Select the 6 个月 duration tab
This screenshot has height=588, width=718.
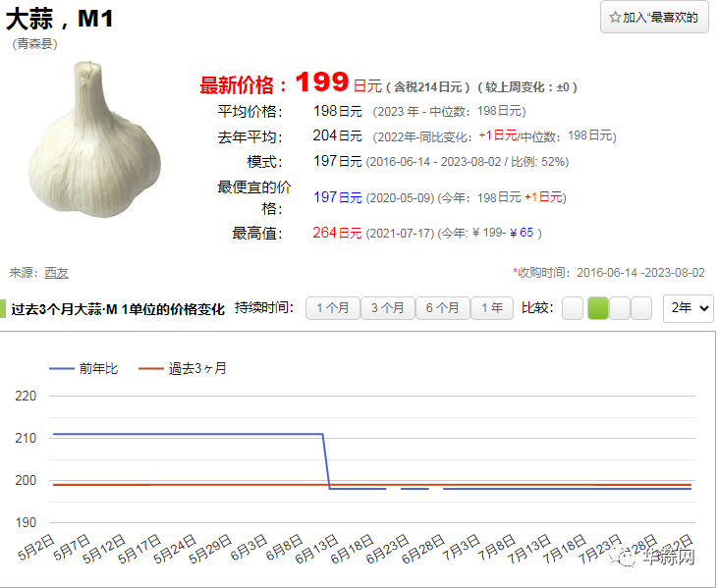tap(442, 308)
